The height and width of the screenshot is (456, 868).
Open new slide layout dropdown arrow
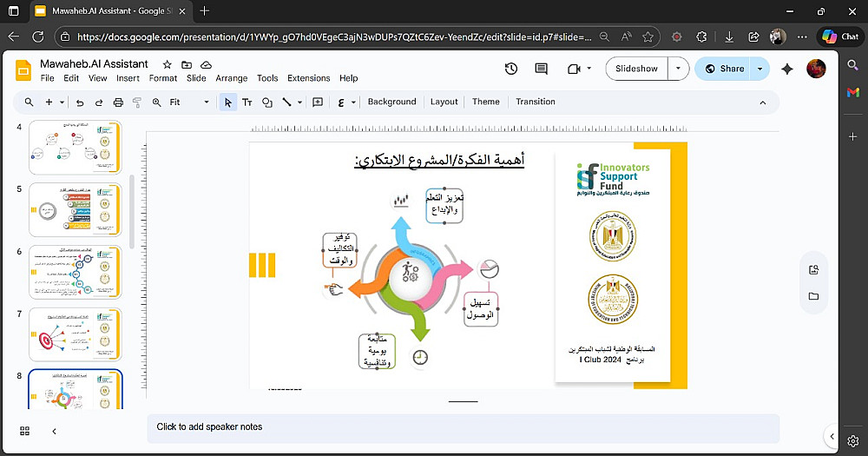[62, 102]
